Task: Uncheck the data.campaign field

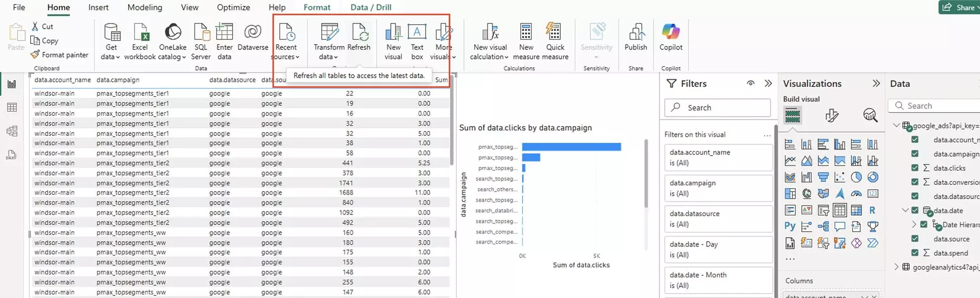Action: point(915,154)
